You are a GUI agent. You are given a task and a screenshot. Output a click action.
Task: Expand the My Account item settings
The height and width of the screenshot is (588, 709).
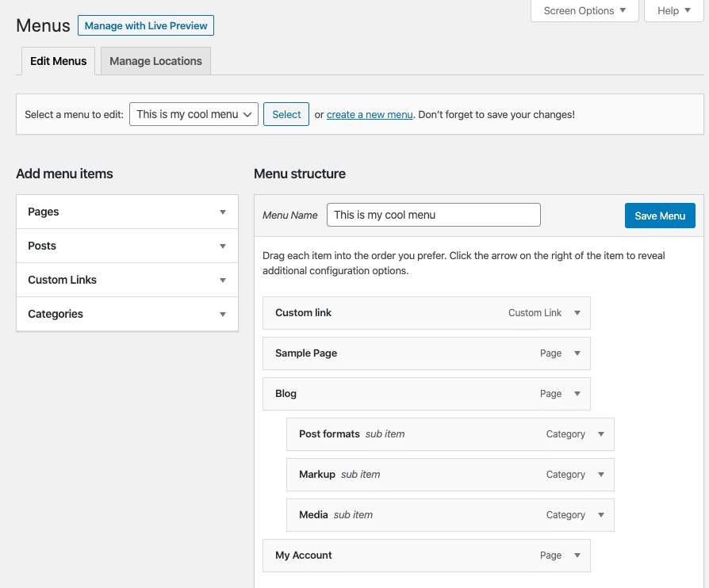[x=578, y=556]
